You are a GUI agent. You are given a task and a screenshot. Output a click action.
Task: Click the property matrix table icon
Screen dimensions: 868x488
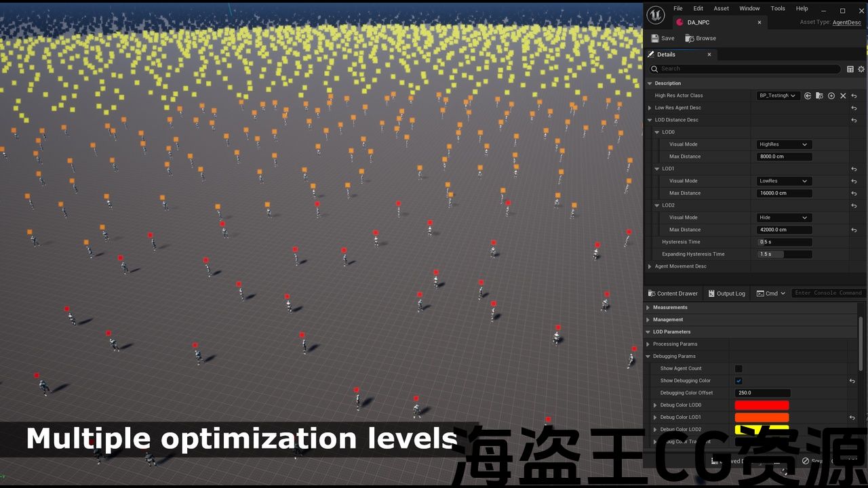pos(850,69)
